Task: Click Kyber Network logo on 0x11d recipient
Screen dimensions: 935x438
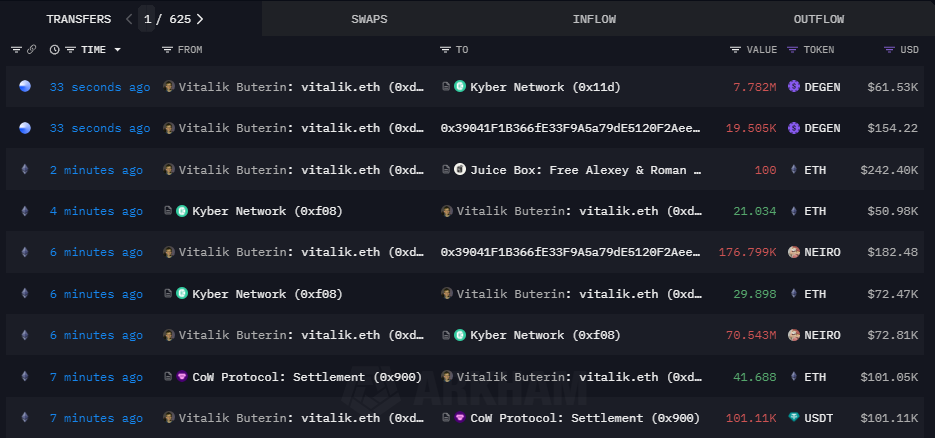Action: tap(460, 86)
